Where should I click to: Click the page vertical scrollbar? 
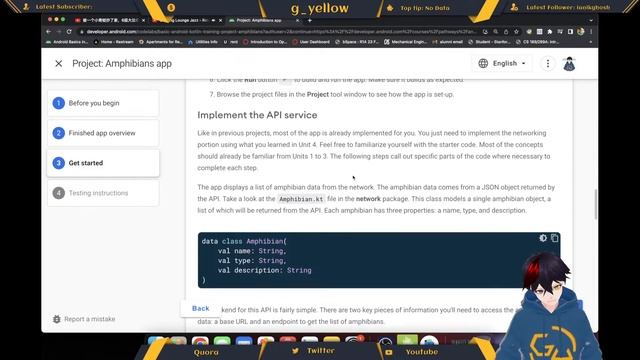(596, 204)
